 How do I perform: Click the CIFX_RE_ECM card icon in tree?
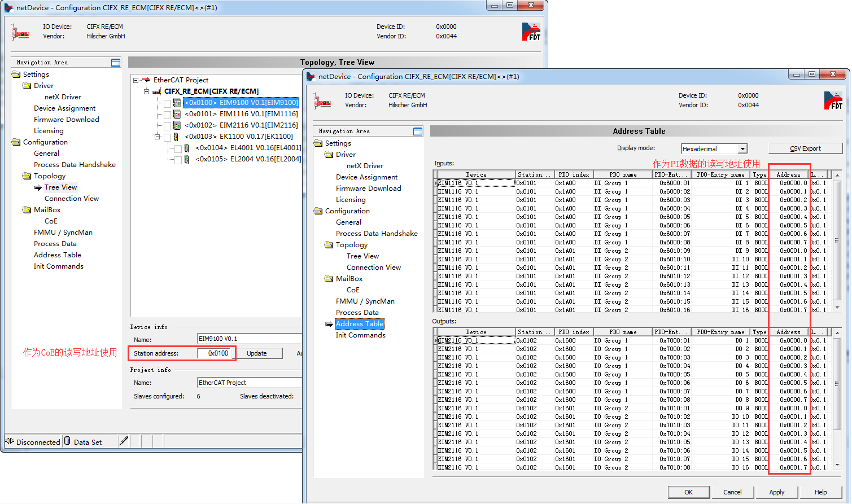coord(157,91)
